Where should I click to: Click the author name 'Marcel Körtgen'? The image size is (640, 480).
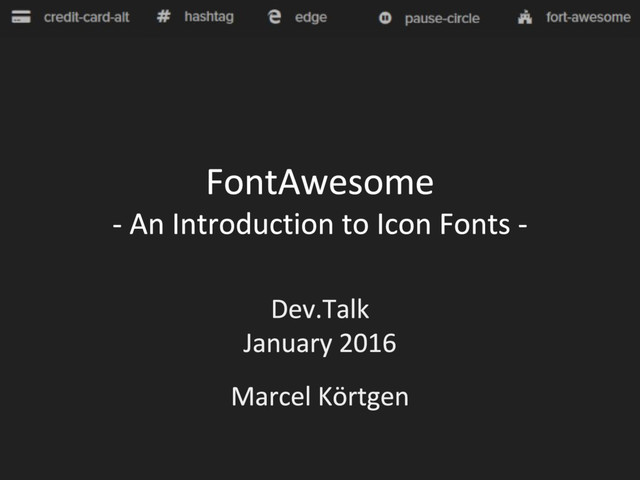click(320, 397)
